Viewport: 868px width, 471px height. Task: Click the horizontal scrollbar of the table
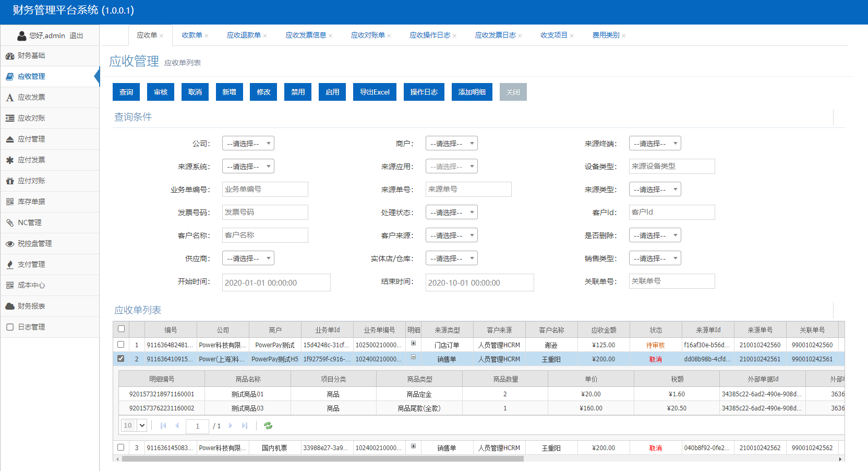pos(322,459)
